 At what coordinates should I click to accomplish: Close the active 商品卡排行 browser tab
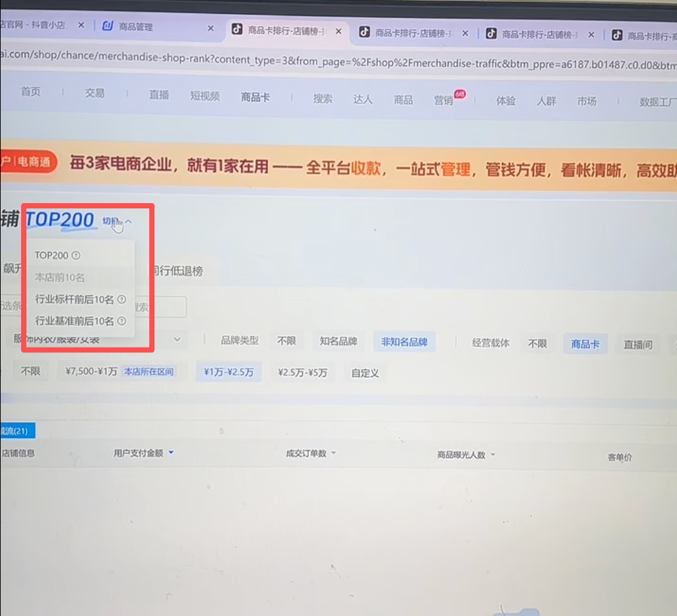[338, 31]
